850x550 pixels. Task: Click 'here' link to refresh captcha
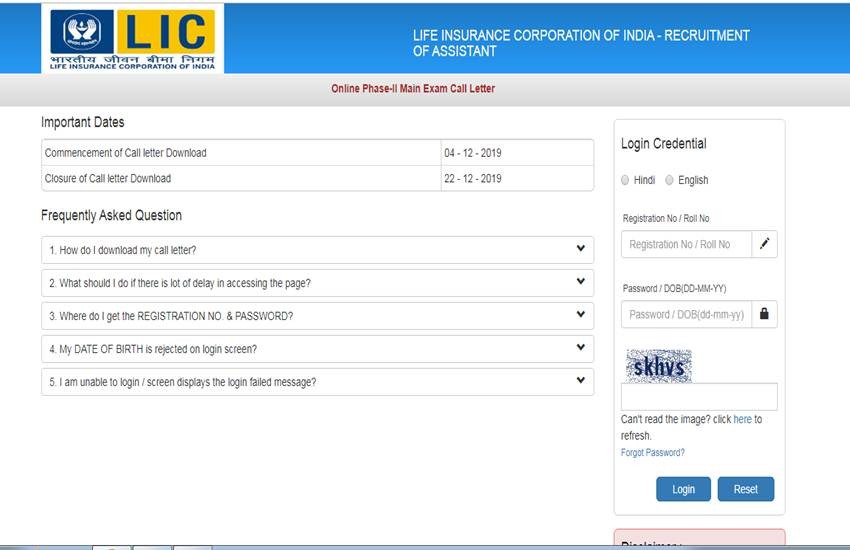(x=742, y=420)
